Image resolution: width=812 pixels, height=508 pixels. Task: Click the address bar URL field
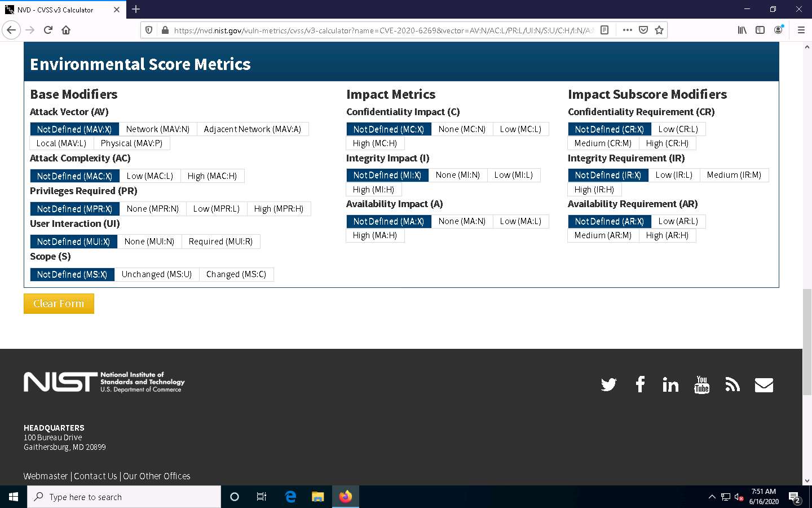pos(383,30)
